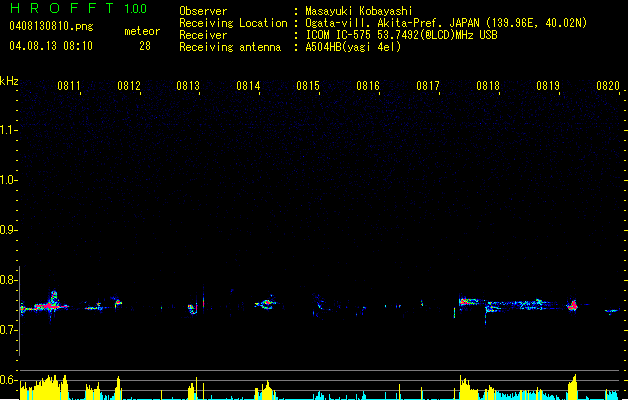629x400 pixels.
Task: Select observer name Masayuki Kobayashi
Action: pos(359,11)
